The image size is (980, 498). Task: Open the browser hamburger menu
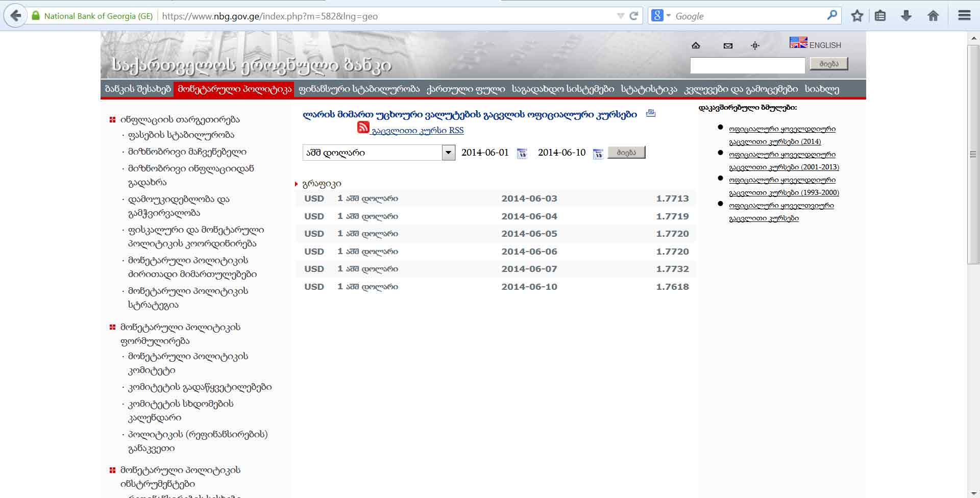(964, 16)
